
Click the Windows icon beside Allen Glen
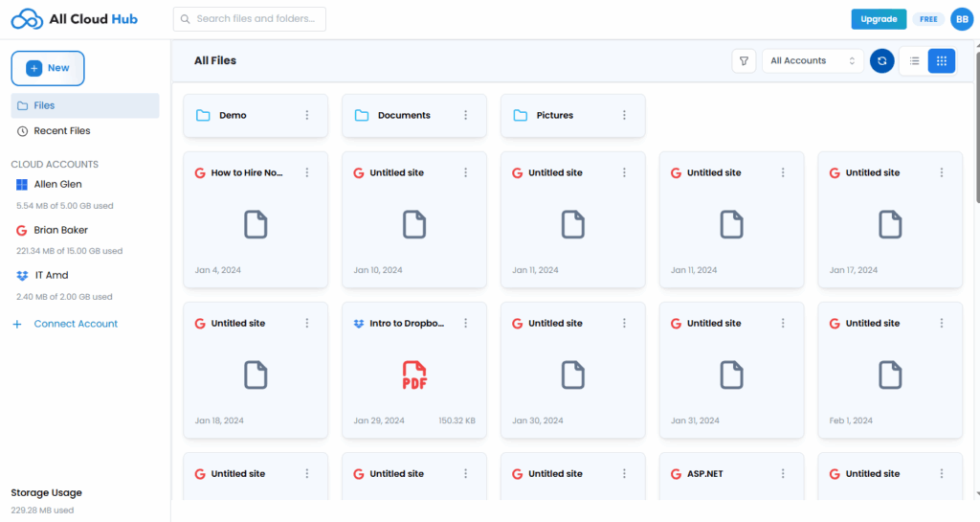[x=22, y=185]
